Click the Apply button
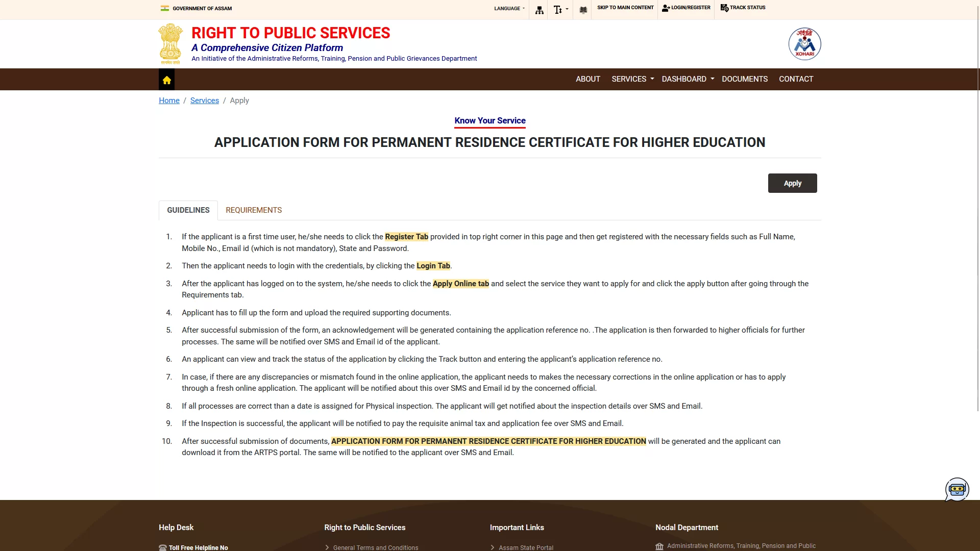980x551 pixels. click(792, 183)
